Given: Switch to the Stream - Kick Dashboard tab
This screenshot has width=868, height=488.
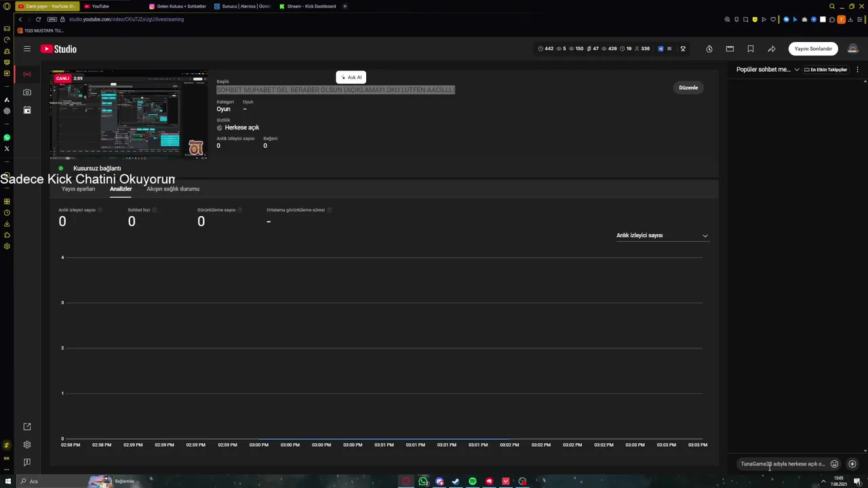Looking at the screenshot, I should pyautogui.click(x=307, y=6).
